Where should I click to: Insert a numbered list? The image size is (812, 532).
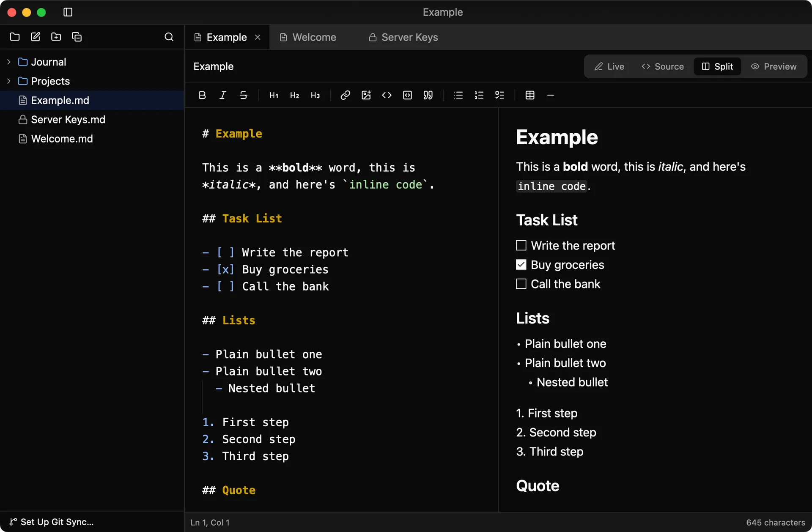(x=479, y=95)
